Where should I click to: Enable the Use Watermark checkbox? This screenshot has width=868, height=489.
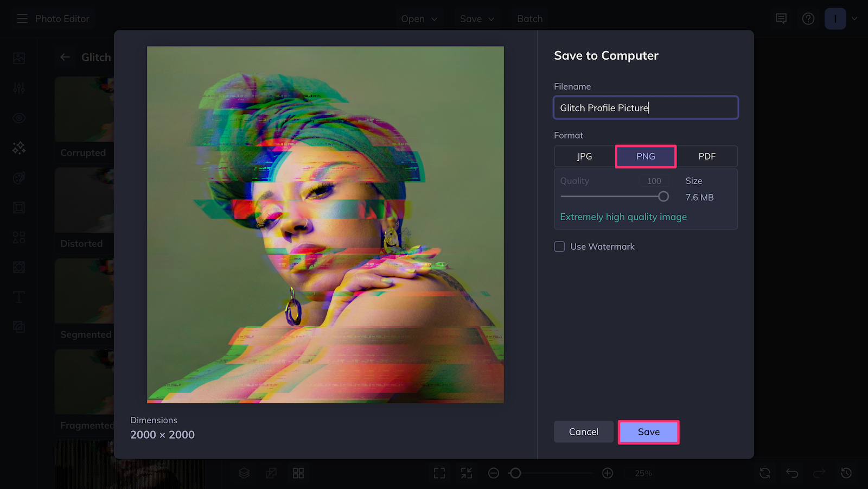coord(559,246)
